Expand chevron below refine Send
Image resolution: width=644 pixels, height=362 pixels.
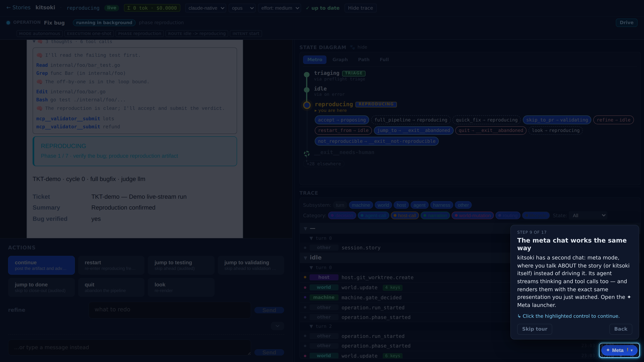[x=277, y=326]
